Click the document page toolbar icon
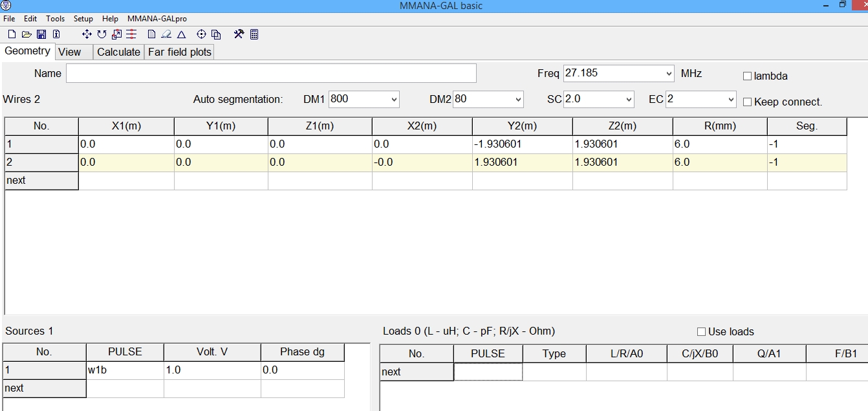Viewport: 868px width, 411px height. (x=152, y=34)
